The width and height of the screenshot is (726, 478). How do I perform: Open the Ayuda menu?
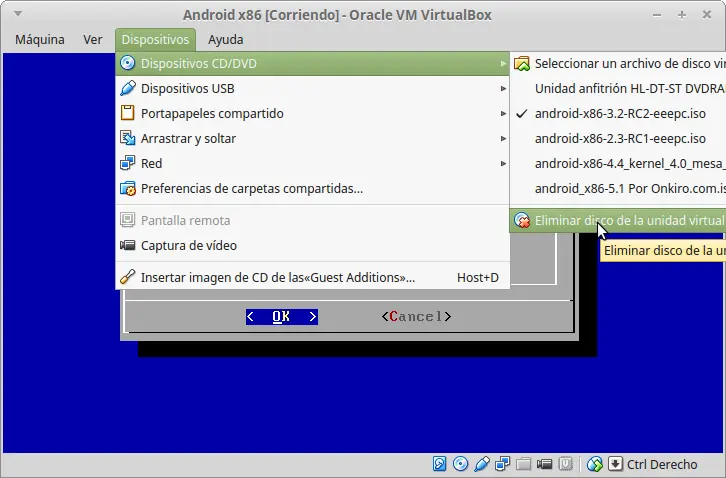pos(225,39)
